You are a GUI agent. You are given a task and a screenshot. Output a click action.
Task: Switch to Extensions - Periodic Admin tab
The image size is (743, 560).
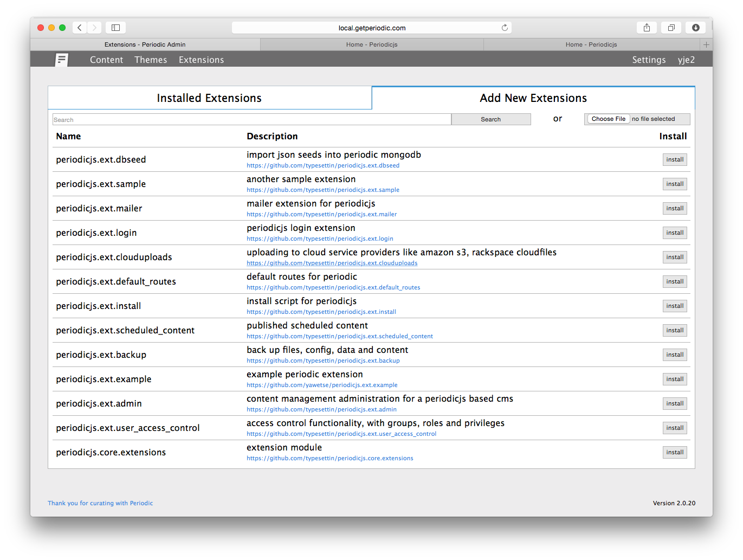pyautogui.click(x=145, y=44)
